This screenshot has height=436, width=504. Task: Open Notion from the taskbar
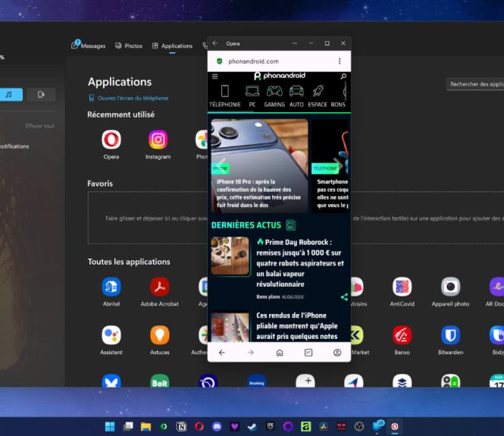181,427
